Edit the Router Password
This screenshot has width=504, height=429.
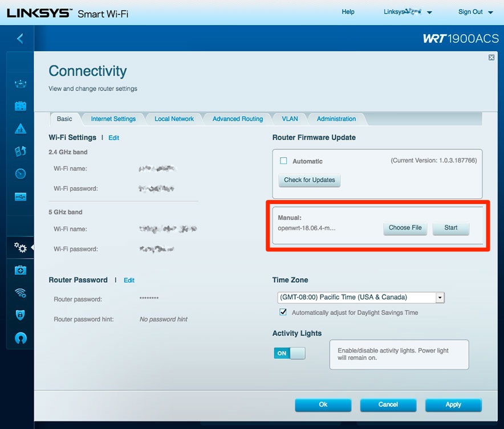[x=129, y=280]
